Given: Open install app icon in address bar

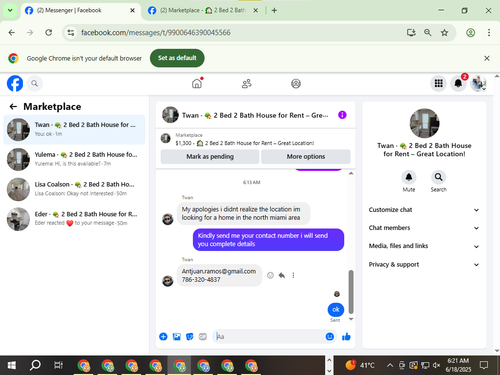Looking at the screenshot, I should (411, 32).
